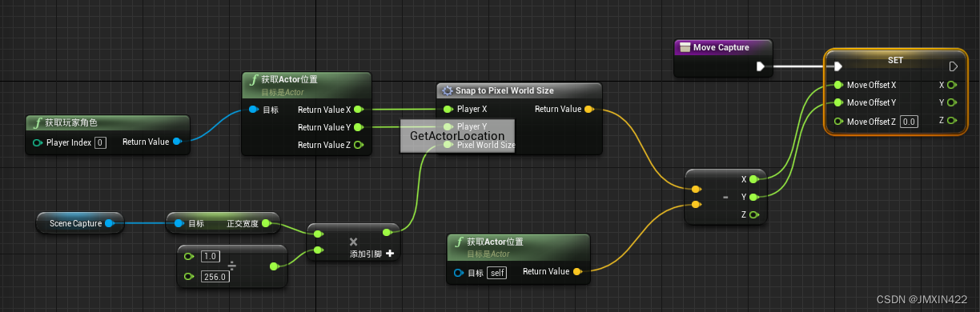Click the 256.0 input field on divide node
980x312 pixels.
215,276
